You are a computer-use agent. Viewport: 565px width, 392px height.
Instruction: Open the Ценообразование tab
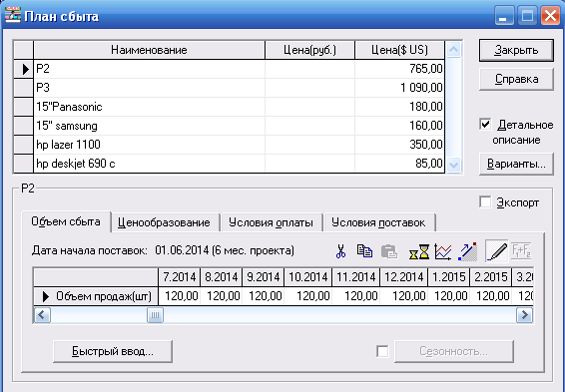coord(164,222)
